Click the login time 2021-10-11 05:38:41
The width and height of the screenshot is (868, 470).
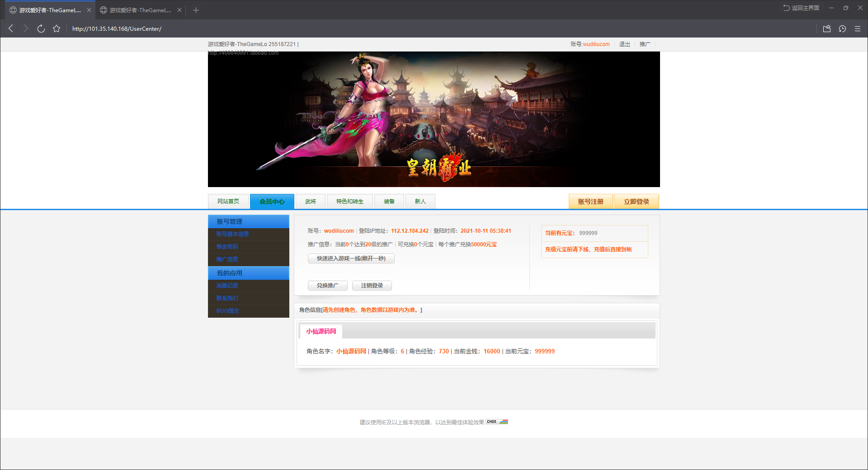[x=486, y=231]
